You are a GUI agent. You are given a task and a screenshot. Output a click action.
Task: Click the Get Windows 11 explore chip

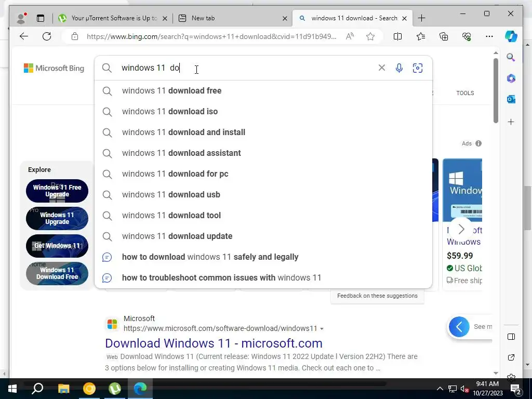57,246
